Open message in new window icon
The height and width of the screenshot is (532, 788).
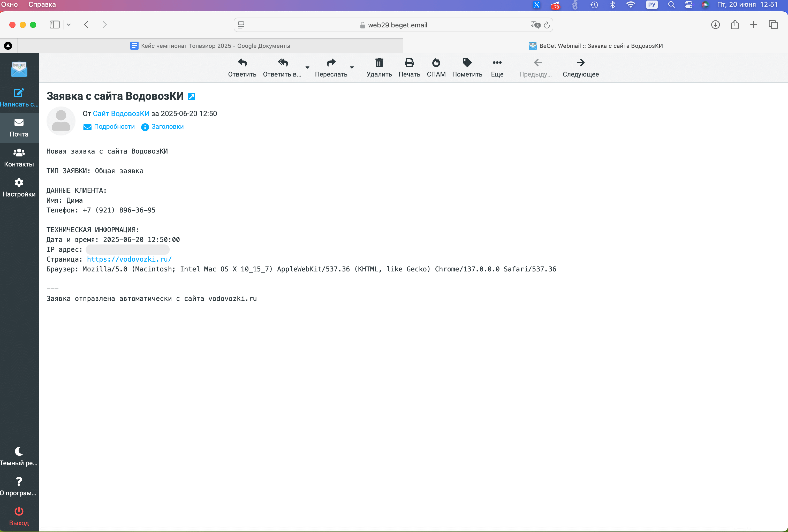click(192, 97)
